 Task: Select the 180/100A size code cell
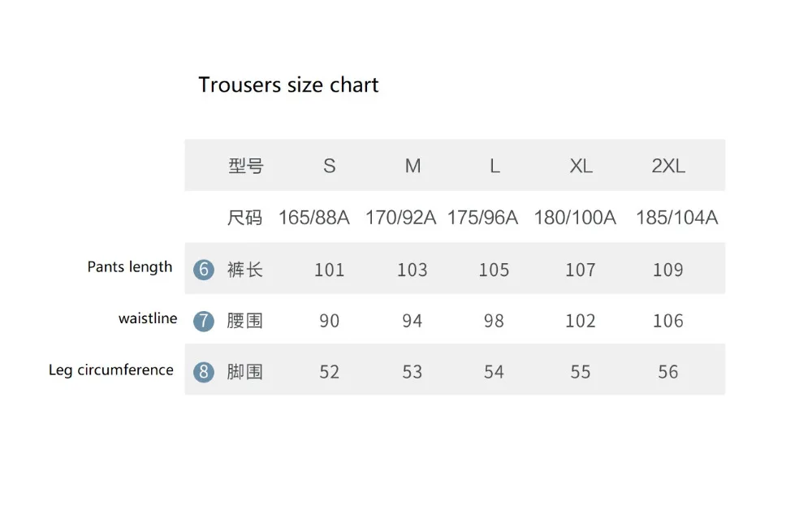pos(575,218)
